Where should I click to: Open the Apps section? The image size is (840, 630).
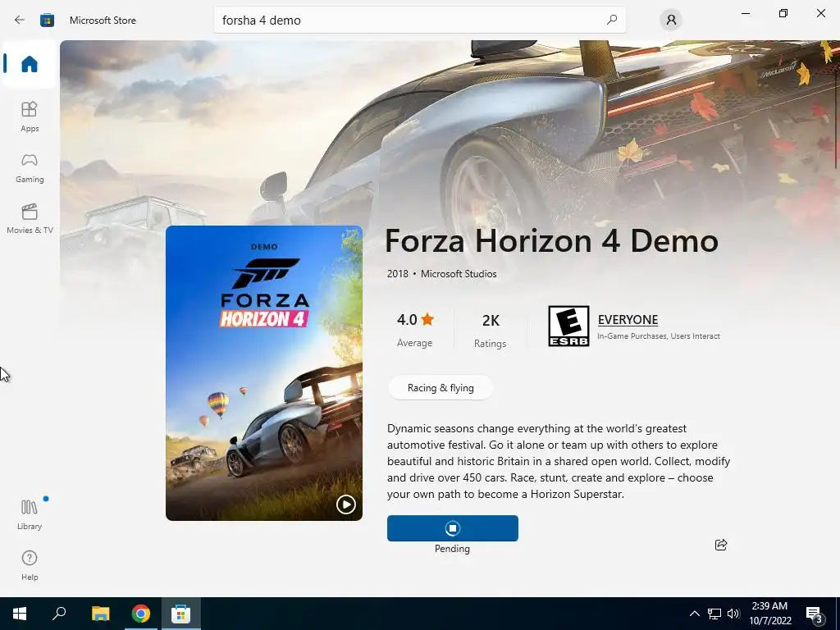[30, 116]
